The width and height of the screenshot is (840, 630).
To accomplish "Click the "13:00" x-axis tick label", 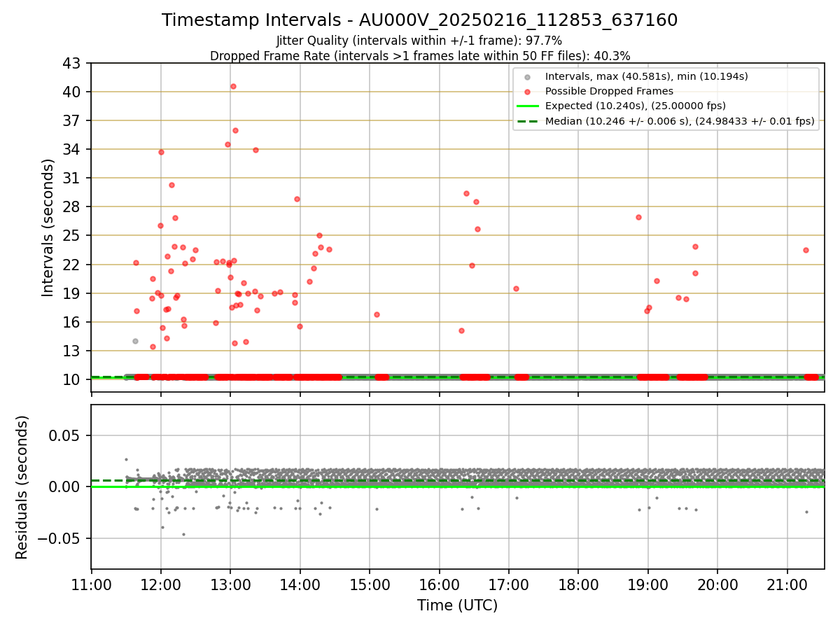I will 230,585.
